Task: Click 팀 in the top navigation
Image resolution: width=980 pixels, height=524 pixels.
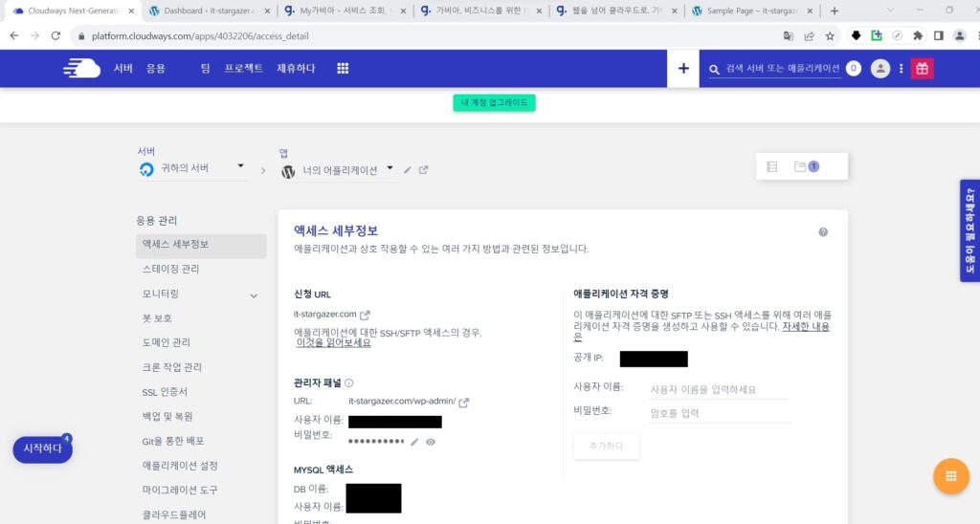Action: coord(206,68)
